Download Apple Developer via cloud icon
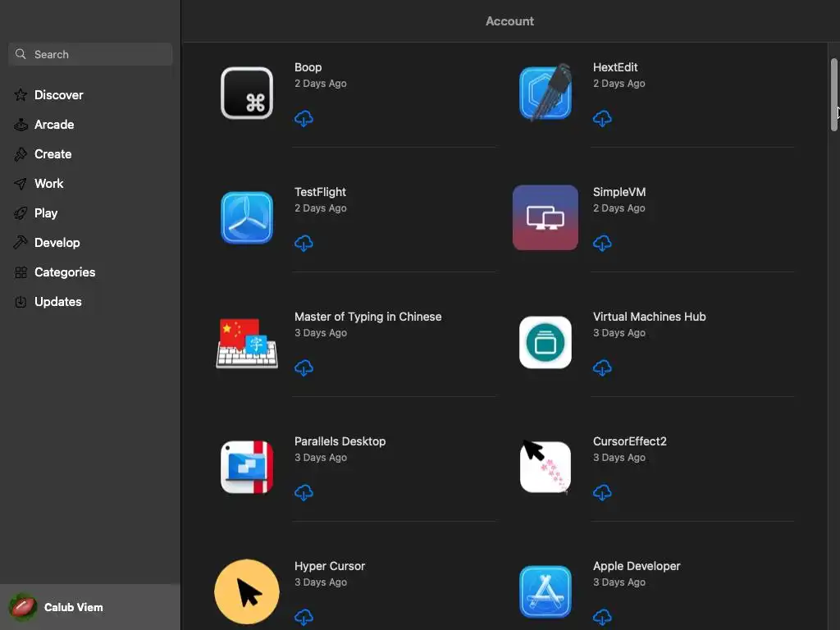840x630 pixels. point(602,617)
